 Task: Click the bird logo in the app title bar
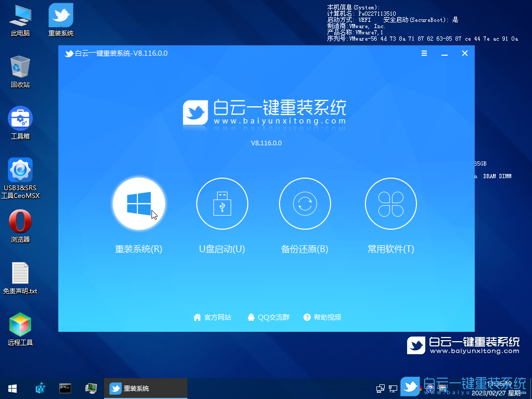click(69, 53)
